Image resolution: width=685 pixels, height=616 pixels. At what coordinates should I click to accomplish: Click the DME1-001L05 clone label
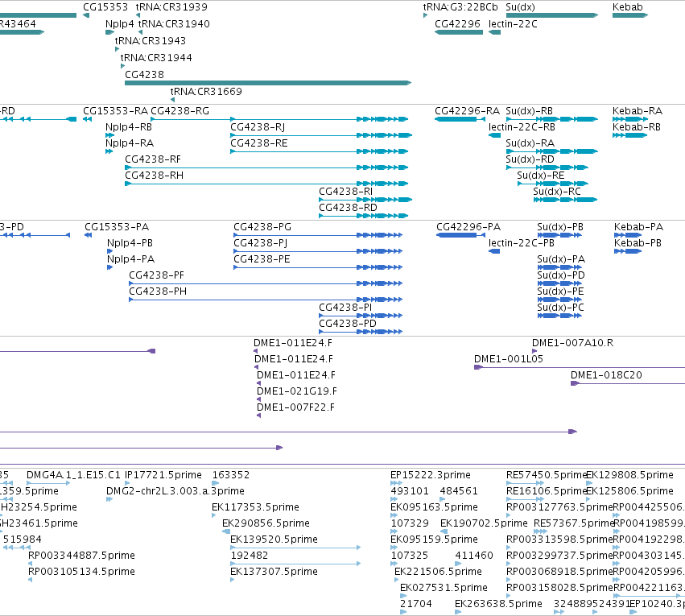click(509, 359)
